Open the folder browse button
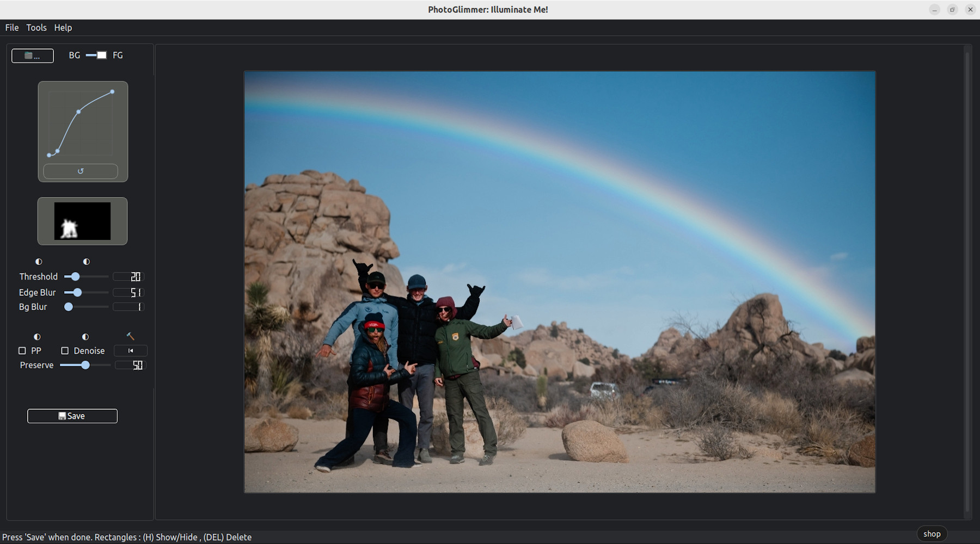Image resolution: width=980 pixels, height=544 pixels. coord(33,55)
